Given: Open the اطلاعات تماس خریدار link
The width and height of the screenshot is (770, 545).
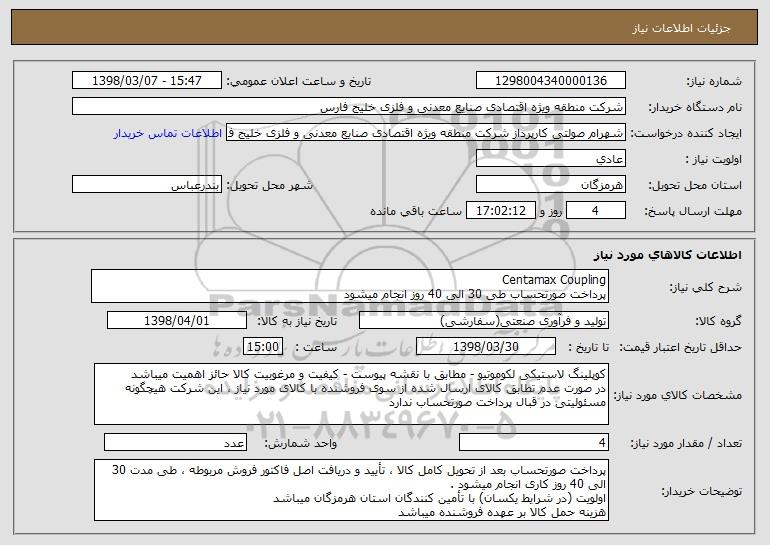Looking at the screenshot, I should coord(168,134).
